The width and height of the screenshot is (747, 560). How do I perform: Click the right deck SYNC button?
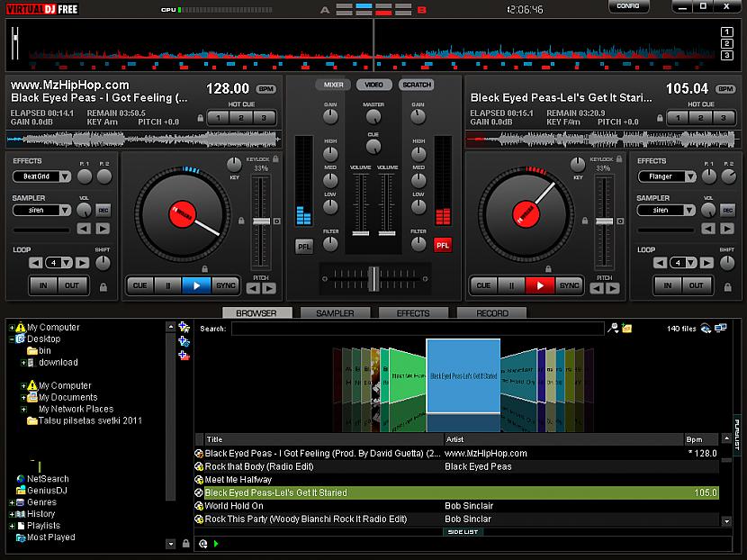[x=569, y=285]
